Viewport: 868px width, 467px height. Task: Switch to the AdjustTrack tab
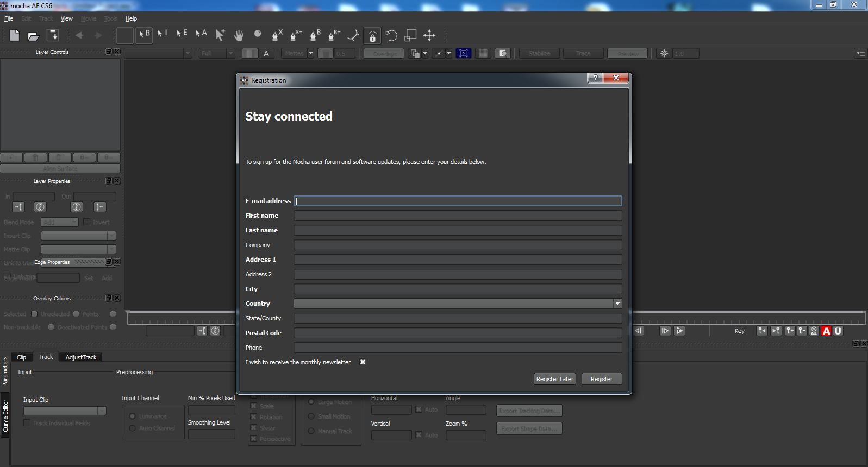[x=81, y=357]
